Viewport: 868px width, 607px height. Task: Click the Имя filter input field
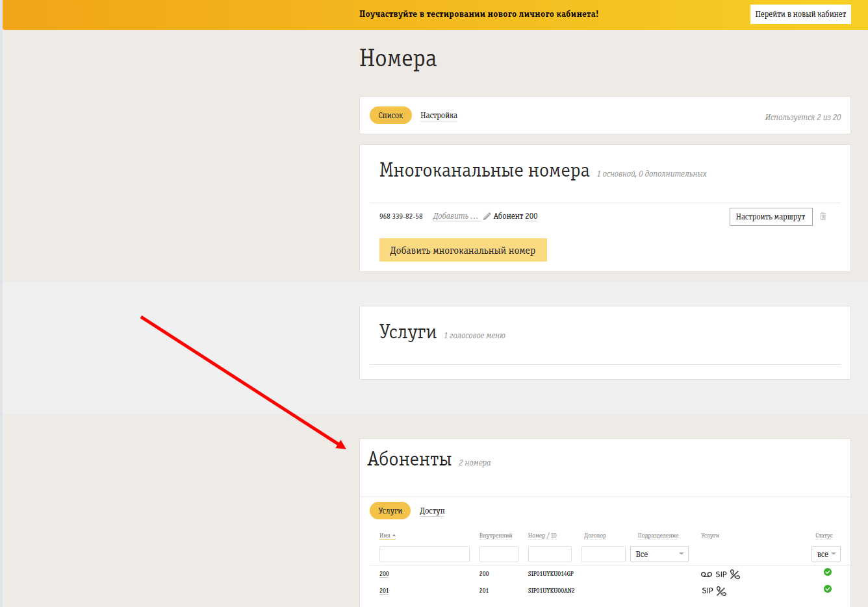(x=424, y=554)
